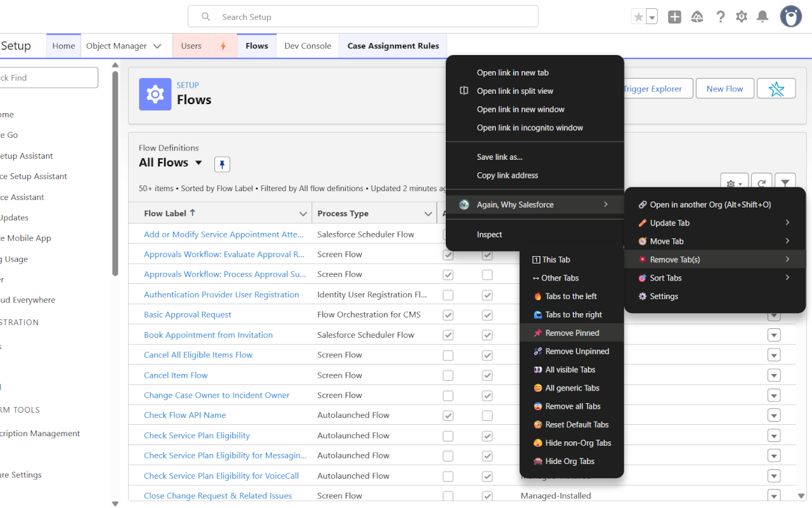
Task: Toggle checked box in Authentication Provider row
Action: tap(487, 295)
